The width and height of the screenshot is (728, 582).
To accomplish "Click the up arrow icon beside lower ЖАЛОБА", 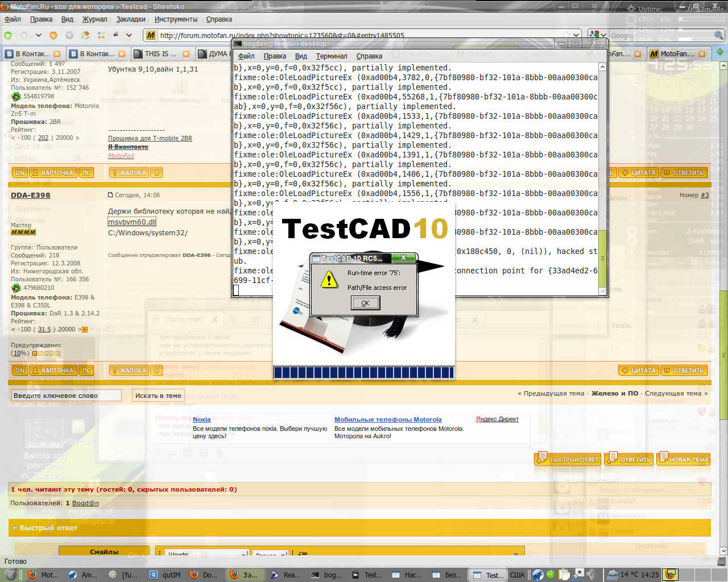I will 156,371.
